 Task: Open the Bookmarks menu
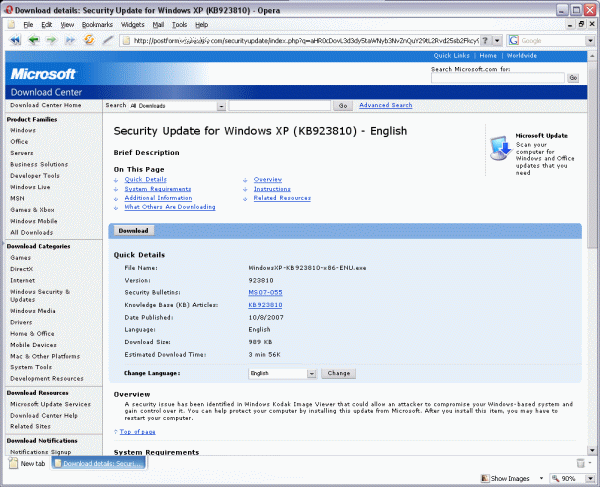(x=97, y=25)
